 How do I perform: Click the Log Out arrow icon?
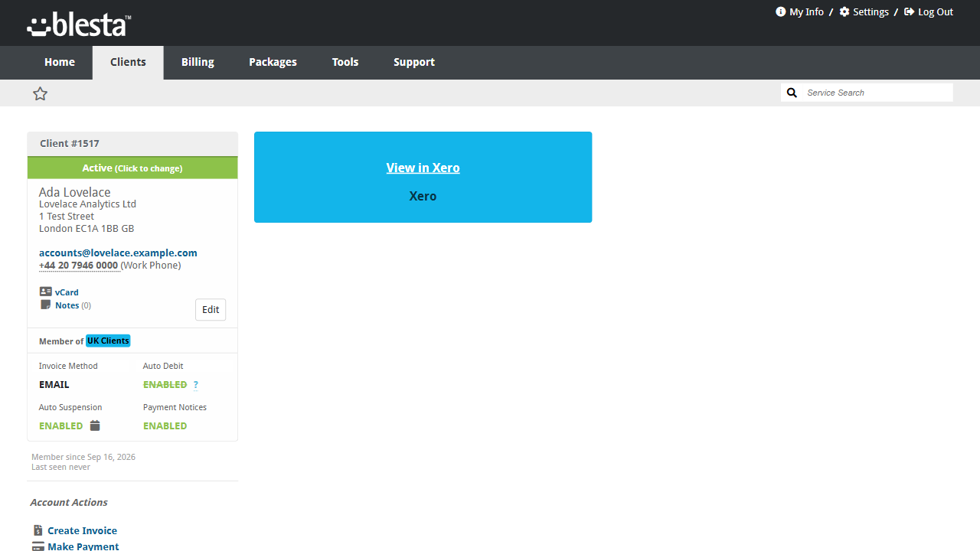910,11
